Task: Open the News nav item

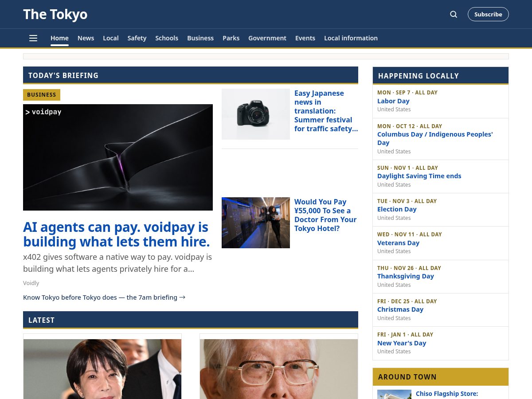Action: click(86, 38)
